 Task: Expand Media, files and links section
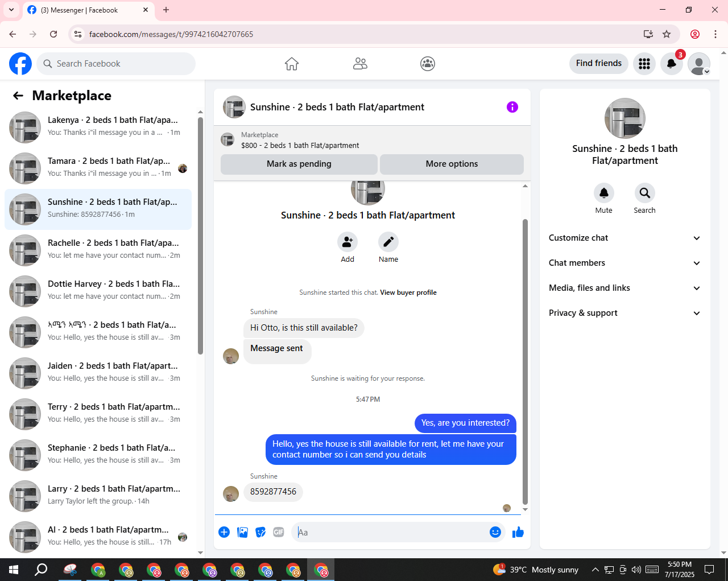click(624, 288)
